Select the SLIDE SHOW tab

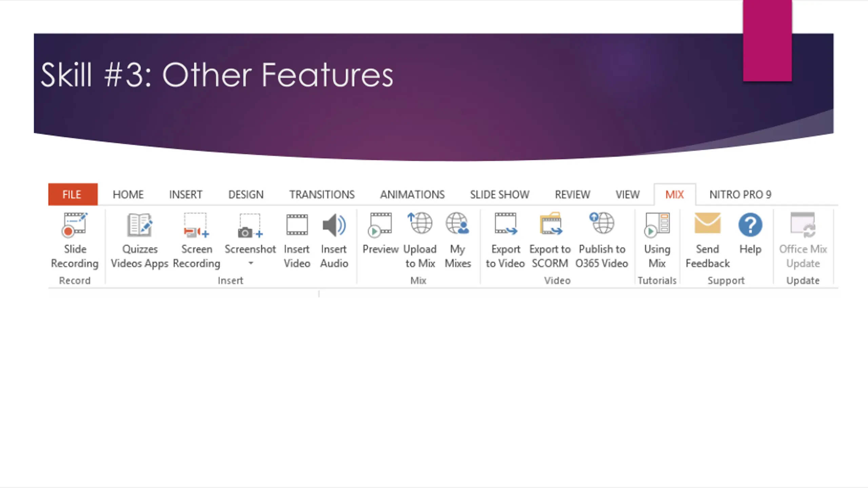(x=499, y=195)
